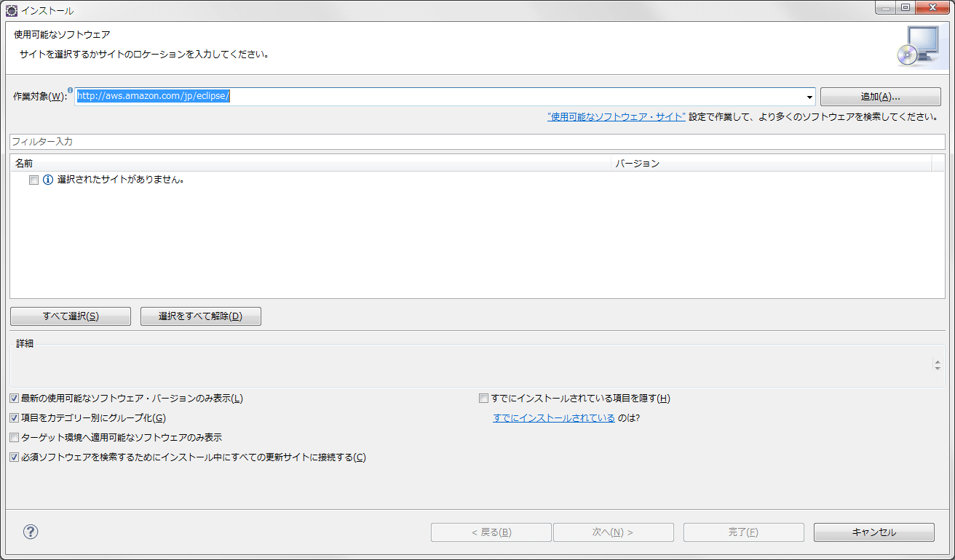
Task: Disable the 必須ソフトウェアを検索する option
Action: (x=13, y=457)
